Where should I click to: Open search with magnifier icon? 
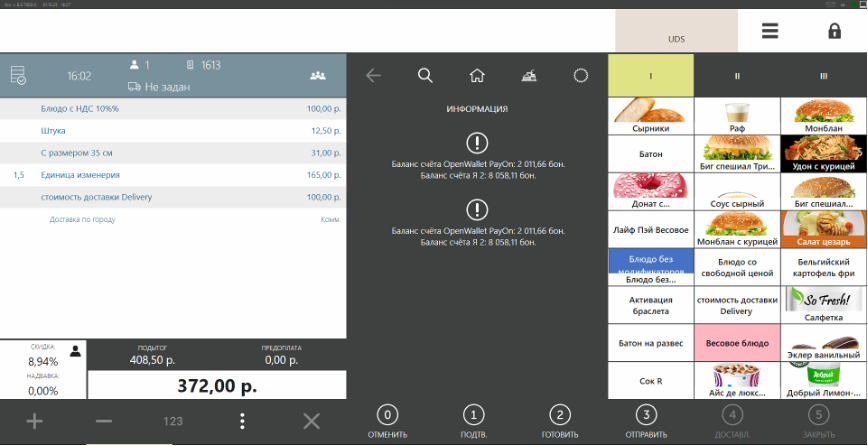[425, 75]
